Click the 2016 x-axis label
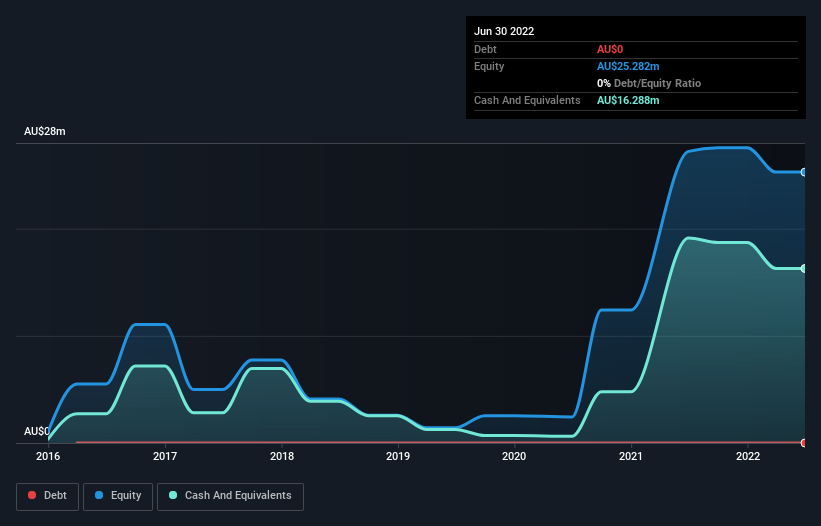The height and width of the screenshot is (526, 821). pyautogui.click(x=48, y=456)
